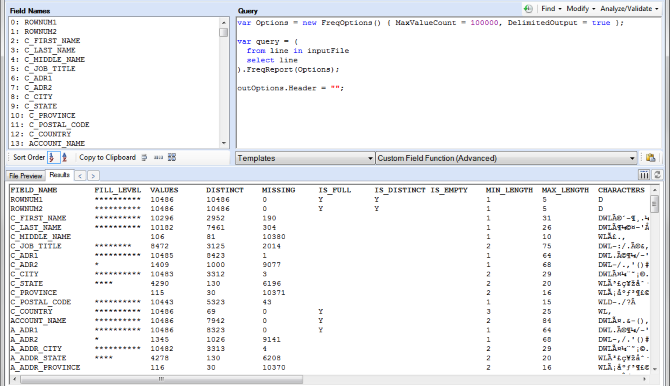Click the DISTINCT column header
Image resolution: width=670 pixels, height=386 pixels.
225,190
